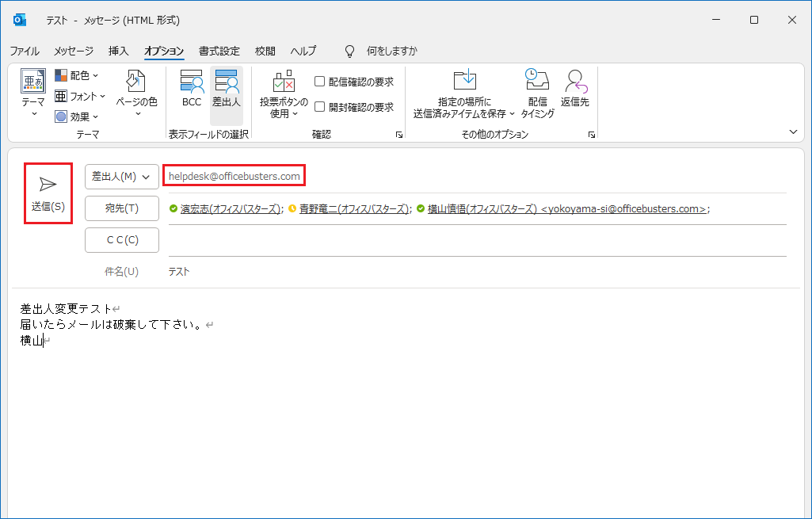Click the To (宛先(T)) button
Image resolution: width=812 pixels, height=519 pixels.
[121, 208]
